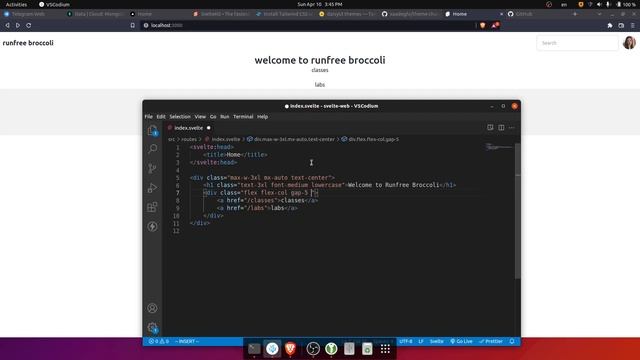Viewport: 640px width, 360px height.
Task: Open the File menu in VSCodium
Action: pyautogui.click(x=149, y=117)
